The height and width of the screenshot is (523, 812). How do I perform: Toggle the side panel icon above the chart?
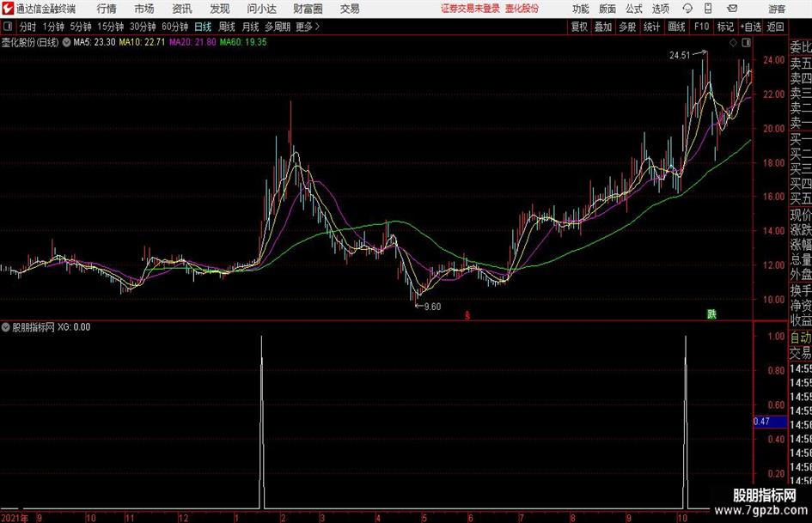point(746,43)
